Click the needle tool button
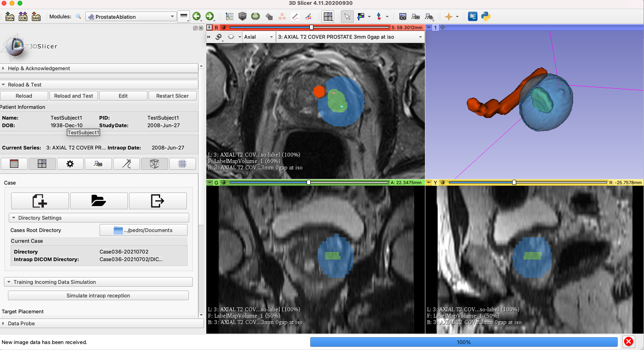 tap(126, 164)
